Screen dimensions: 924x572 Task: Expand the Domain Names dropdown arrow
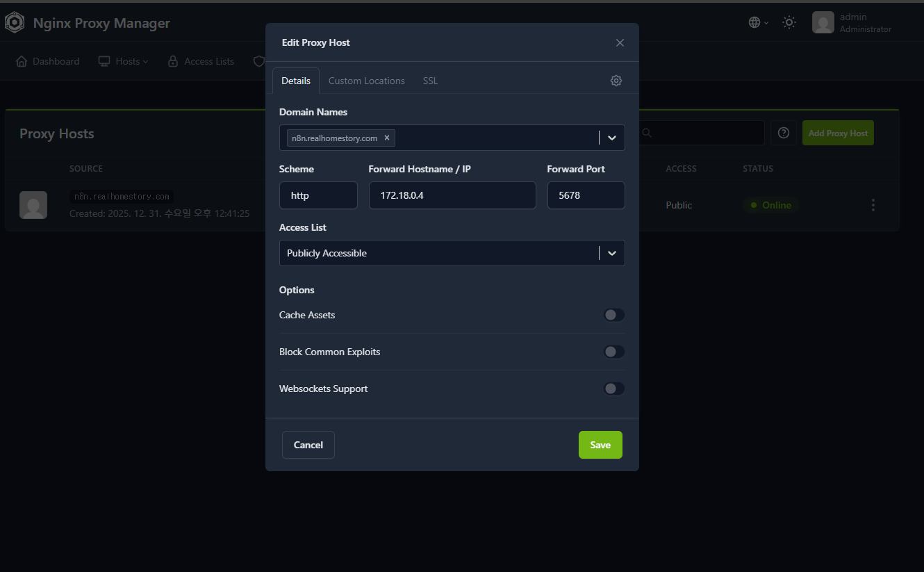pos(611,138)
